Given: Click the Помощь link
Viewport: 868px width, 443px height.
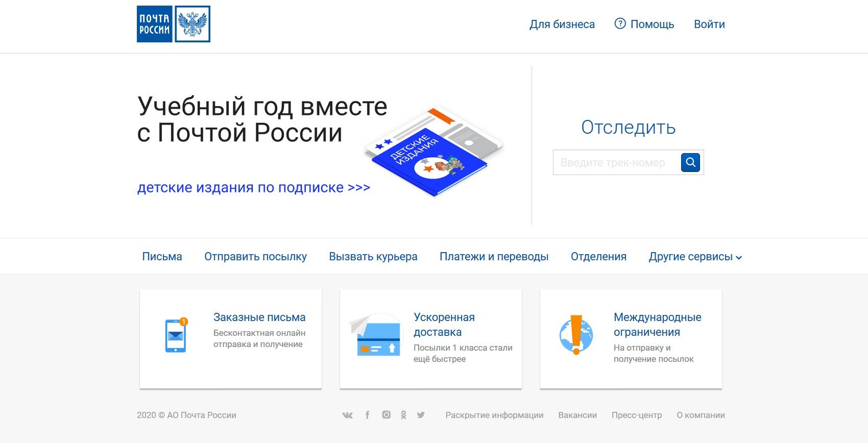Looking at the screenshot, I should coord(652,24).
